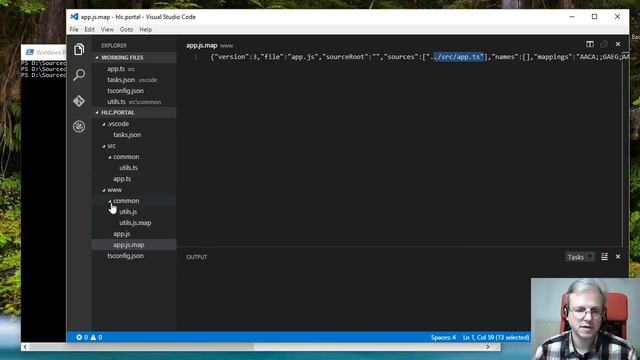This screenshot has height=360, width=640.
Task: Open the Help menu
Action: click(x=146, y=29)
